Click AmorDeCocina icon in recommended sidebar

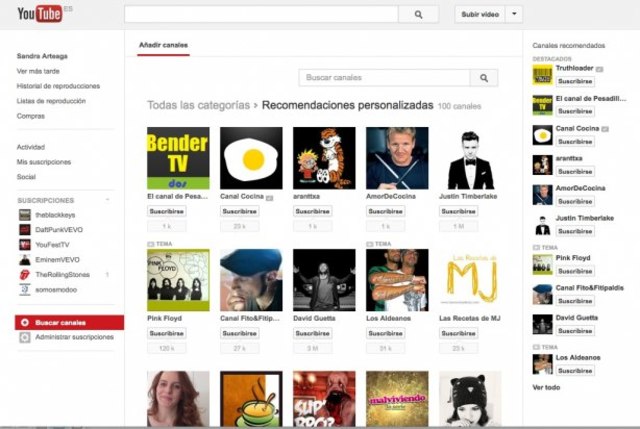[542, 195]
